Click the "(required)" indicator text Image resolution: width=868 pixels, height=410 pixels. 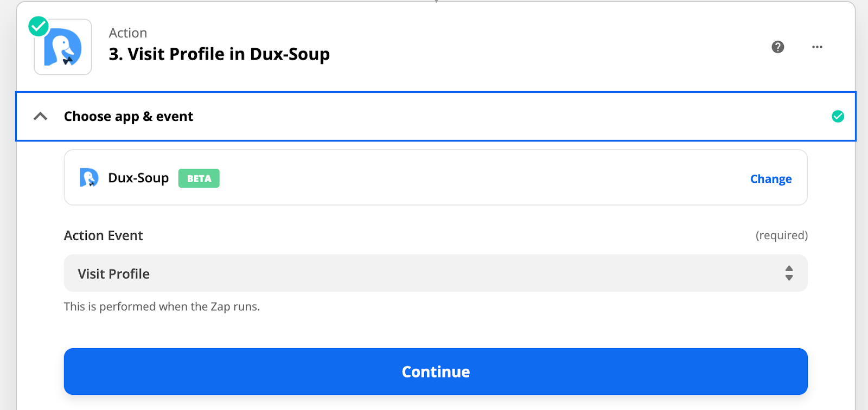781,235
